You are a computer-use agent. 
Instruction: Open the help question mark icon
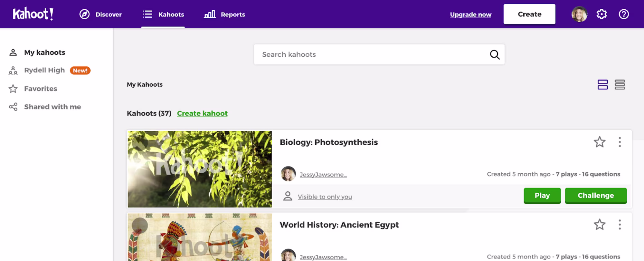click(x=624, y=14)
